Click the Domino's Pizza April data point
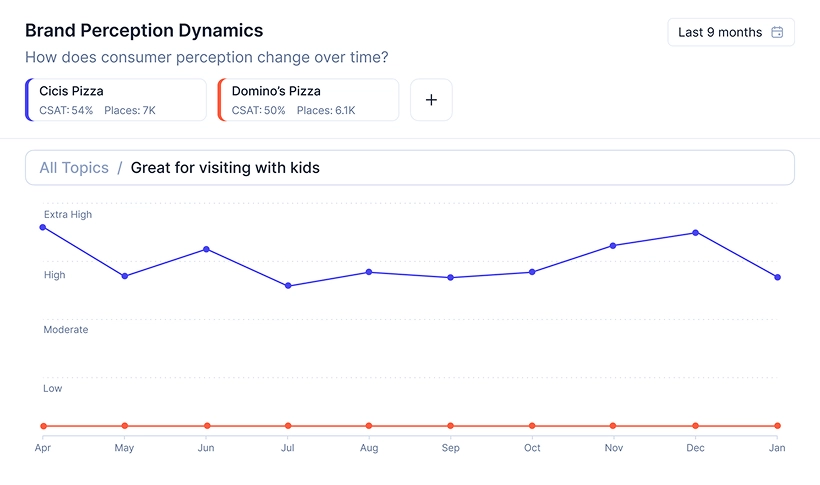This screenshot has width=820, height=485. pos(43,426)
